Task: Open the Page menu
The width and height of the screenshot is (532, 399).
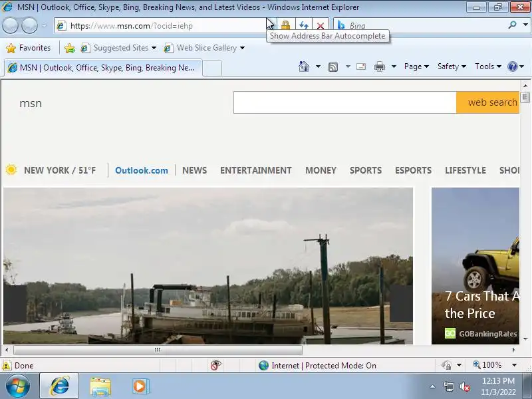Action: tap(416, 66)
